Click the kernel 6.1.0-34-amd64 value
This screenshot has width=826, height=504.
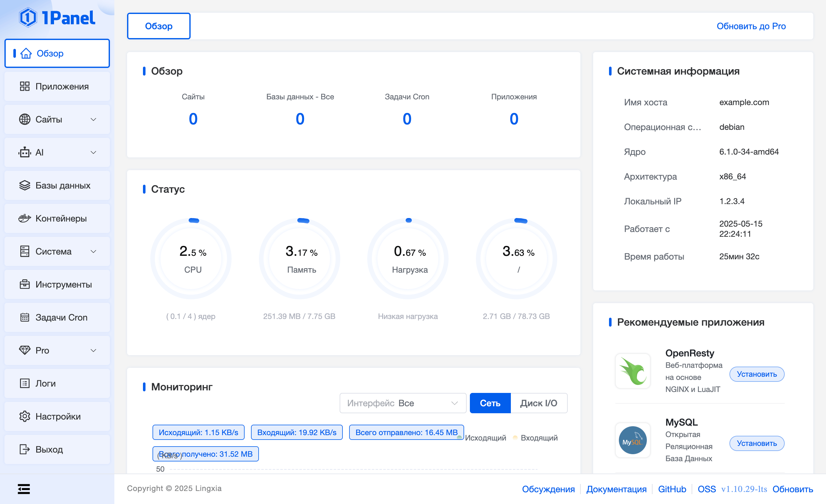pos(748,152)
